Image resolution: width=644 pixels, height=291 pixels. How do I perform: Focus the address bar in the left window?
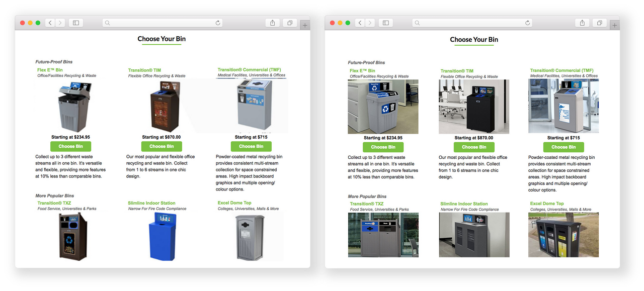(x=163, y=23)
